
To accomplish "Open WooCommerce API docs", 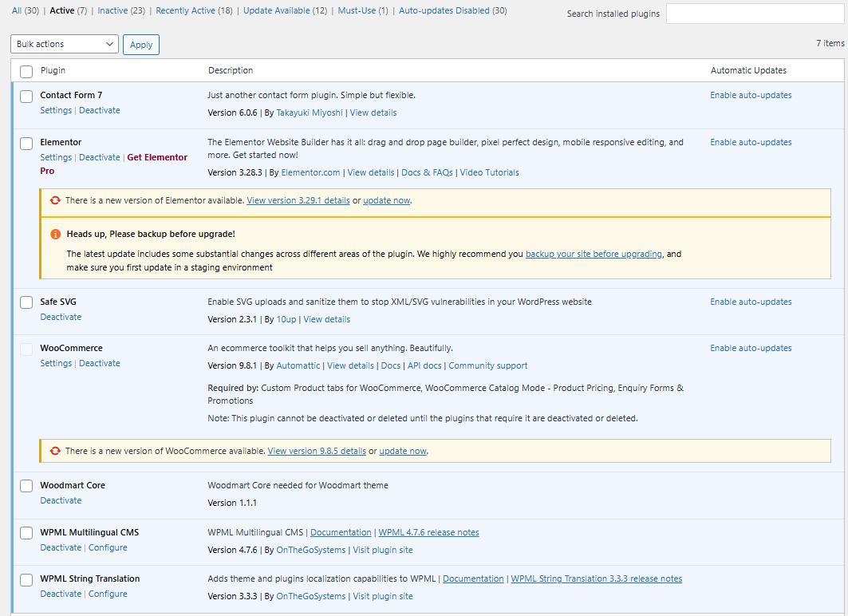I will tap(424, 365).
